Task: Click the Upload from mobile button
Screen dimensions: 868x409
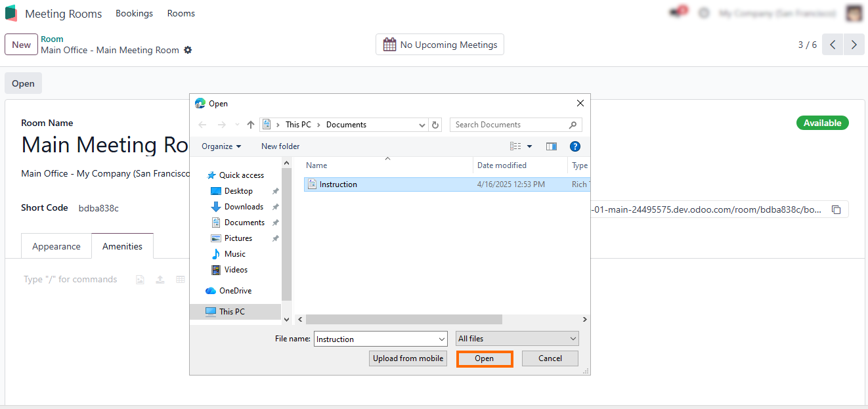Action: tap(408, 358)
